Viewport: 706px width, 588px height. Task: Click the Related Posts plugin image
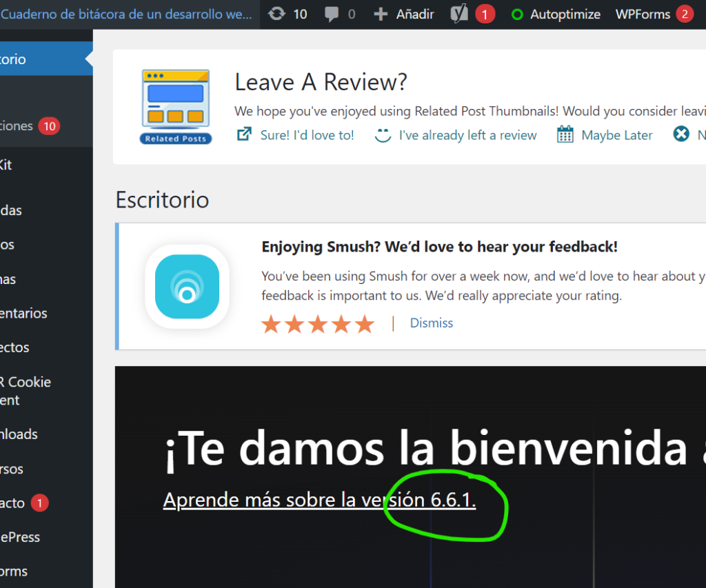point(176,107)
